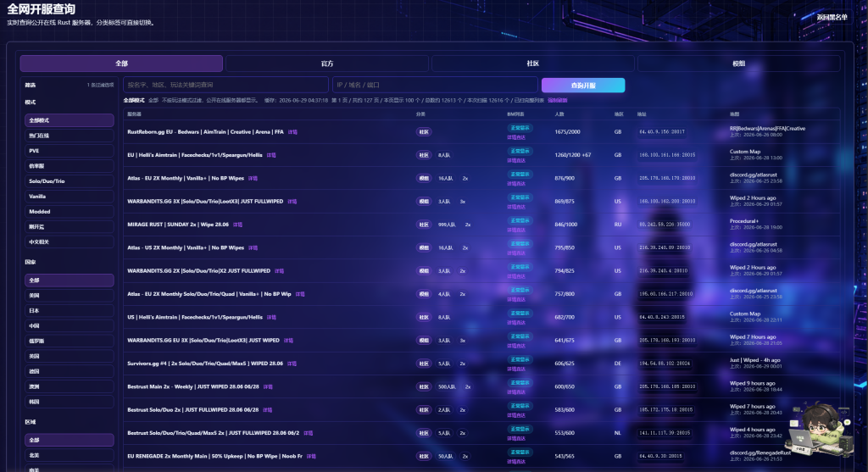Filter by country 中国

[70, 326]
